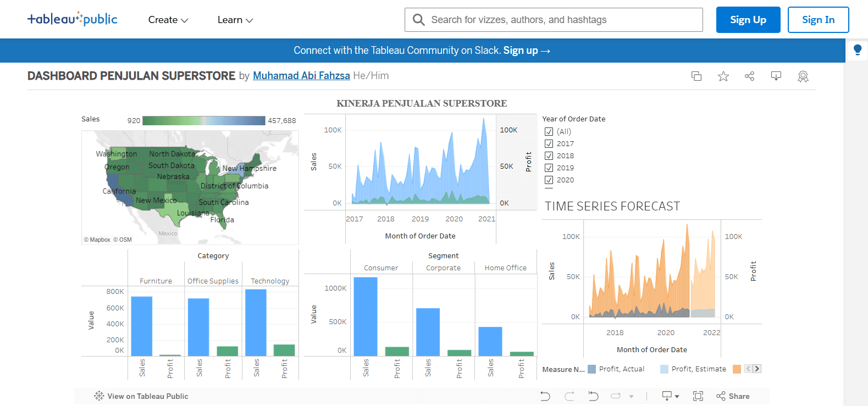Enter full screen mode
The height and width of the screenshot is (406, 868).
pyautogui.click(x=698, y=396)
